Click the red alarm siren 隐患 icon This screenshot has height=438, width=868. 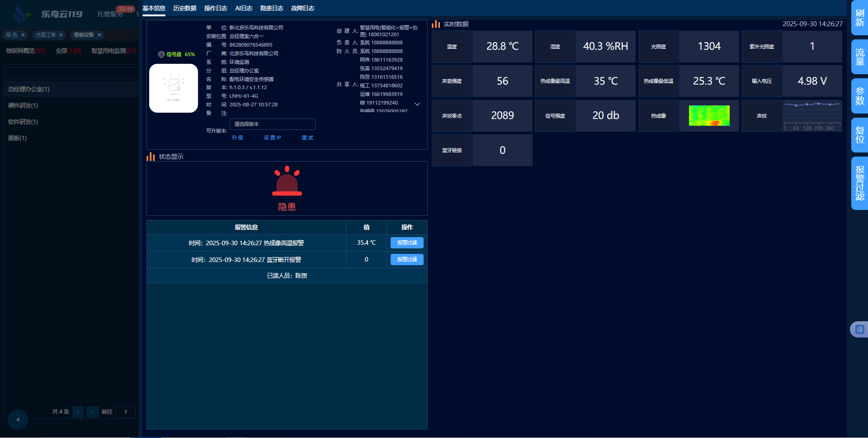287,182
